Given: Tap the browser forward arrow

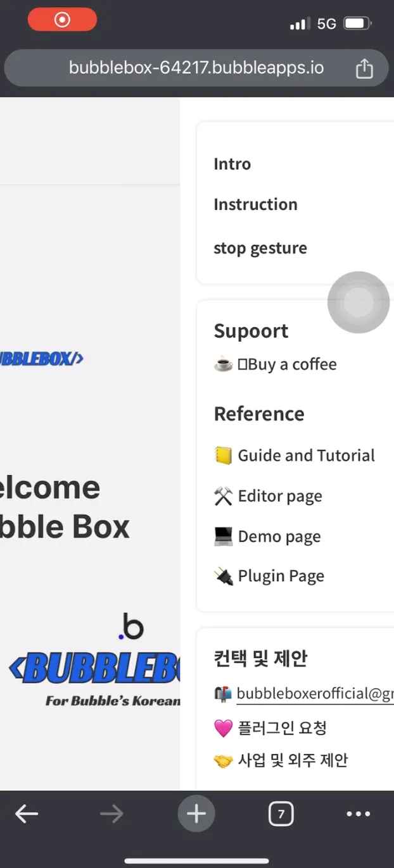Looking at the screenshot, I should click(111, 814).
